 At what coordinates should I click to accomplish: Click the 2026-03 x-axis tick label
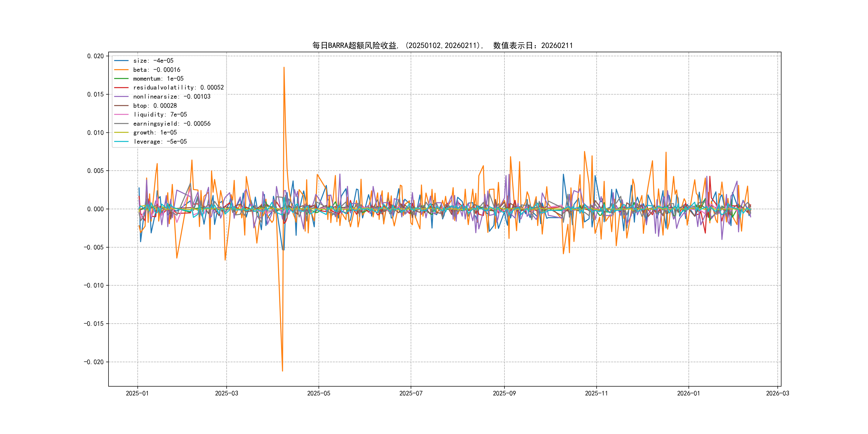point(777,393)
